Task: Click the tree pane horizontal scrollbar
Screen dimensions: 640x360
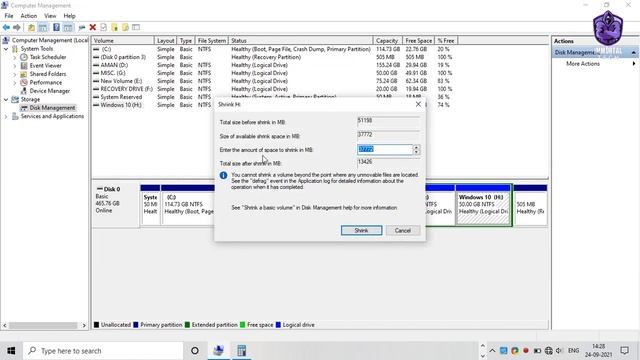Action: [44, 325]
